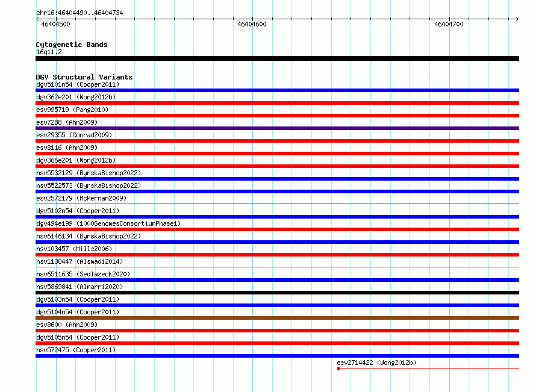Screen dimensions: 536x392
Task: Click the red bar under dgv494e199
Action: coord(277,229)
